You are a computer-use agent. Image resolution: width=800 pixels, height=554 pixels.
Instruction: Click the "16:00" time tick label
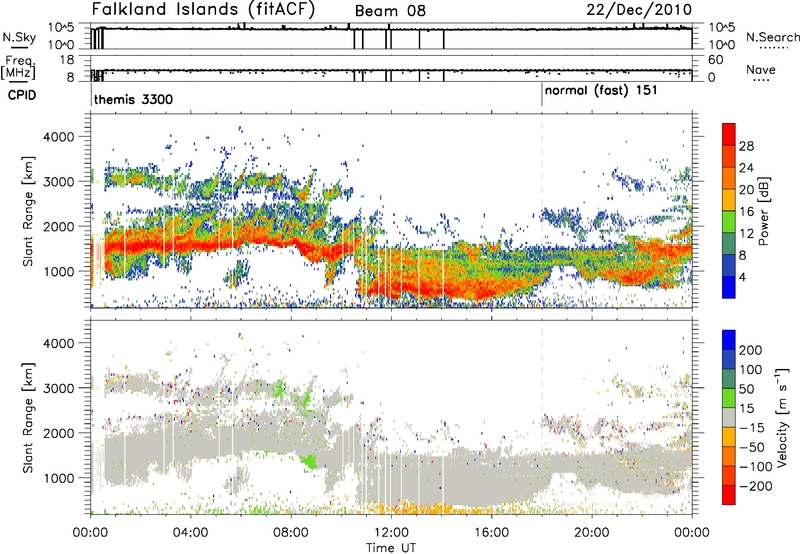pos(491,533)
